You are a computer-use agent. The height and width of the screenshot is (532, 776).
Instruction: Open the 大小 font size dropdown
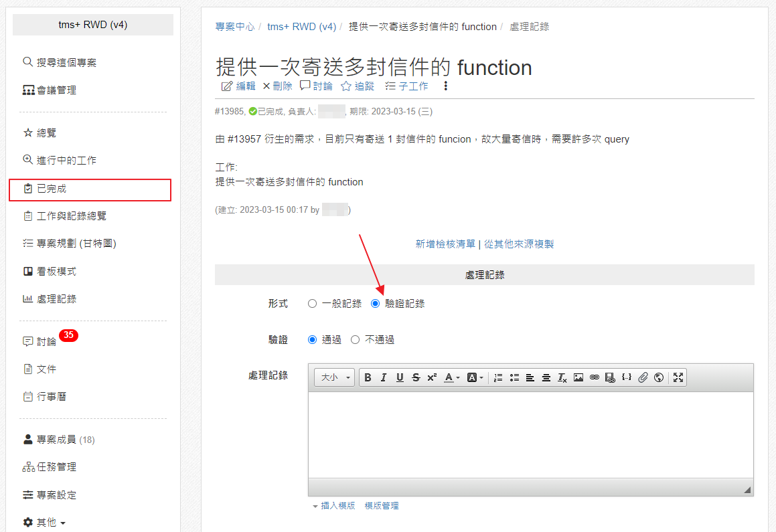point(335,377)
